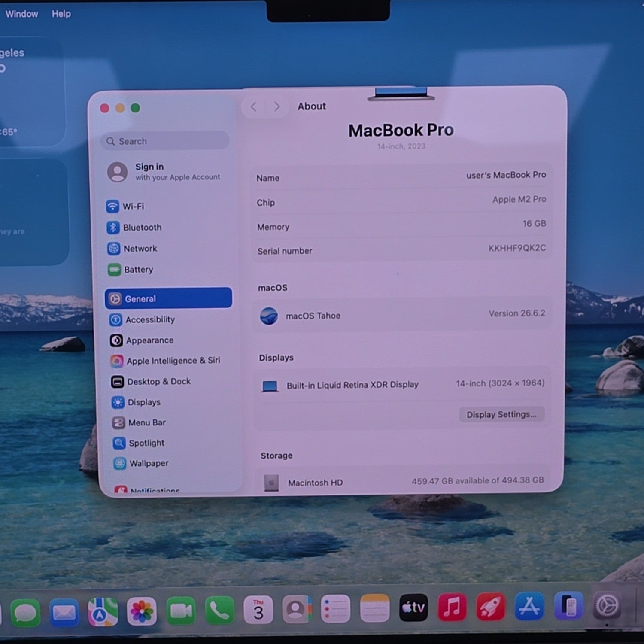Open Contacts from the Dock
Image resolution: width=644 pixels, height=644 pixels.
297,609
